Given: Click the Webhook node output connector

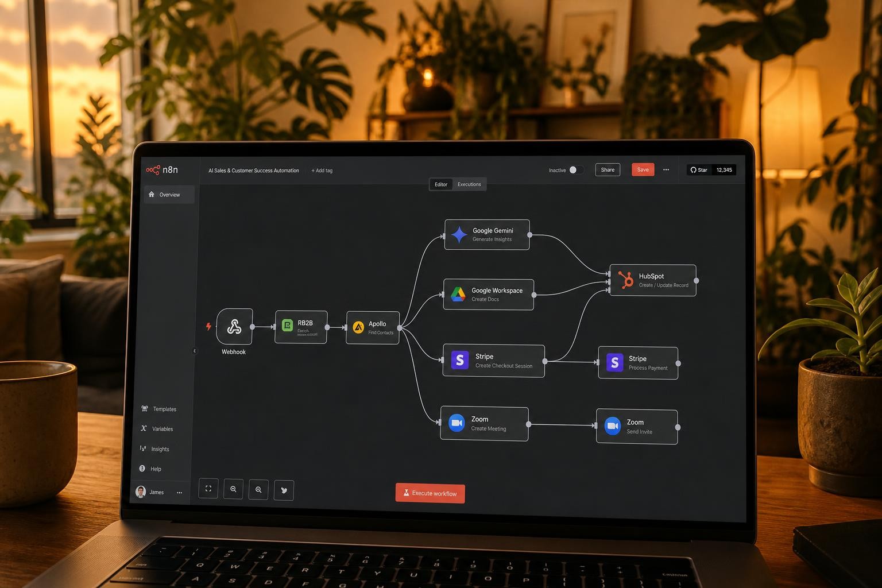Looking at the screenshot, I should pos(252,327).
